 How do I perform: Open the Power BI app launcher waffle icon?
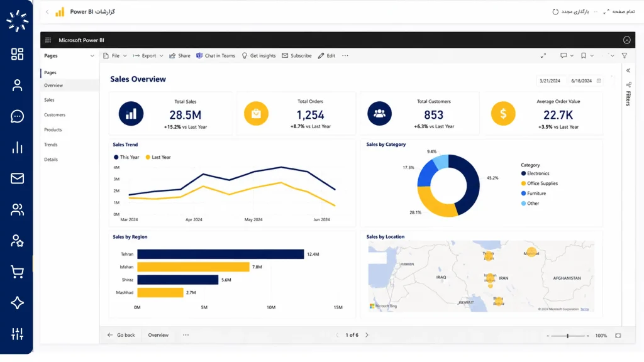[48, 40]
